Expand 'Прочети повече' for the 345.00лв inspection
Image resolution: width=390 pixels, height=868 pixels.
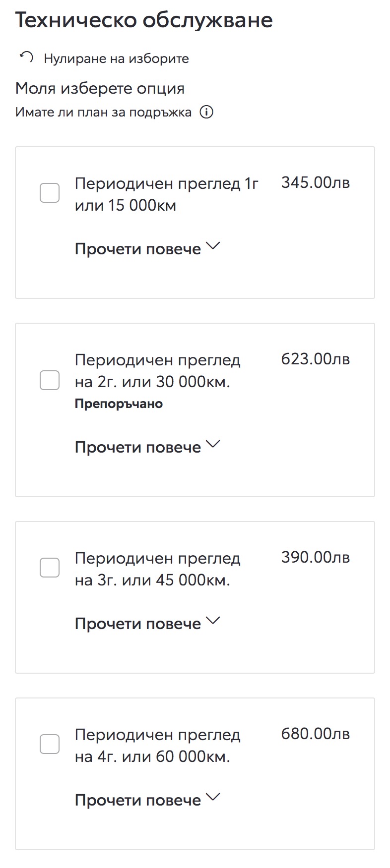click(x=138, y=249)
